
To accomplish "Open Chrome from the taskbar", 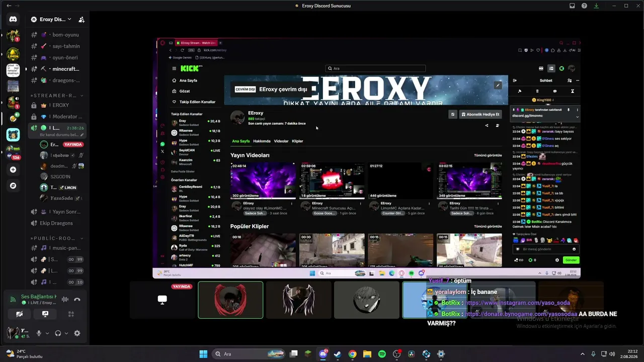I will click(x=352, y=354).
